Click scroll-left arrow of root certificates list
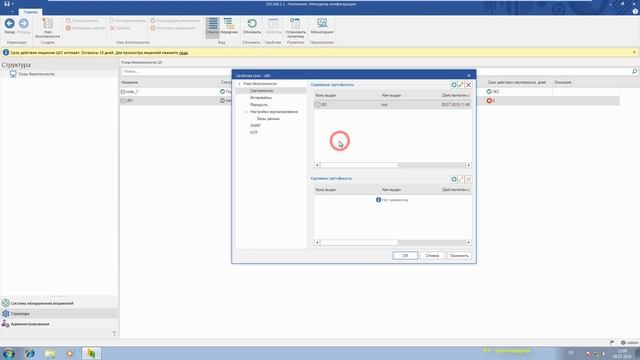Viewport: 640px width, 360px height. tap(317, 243)
